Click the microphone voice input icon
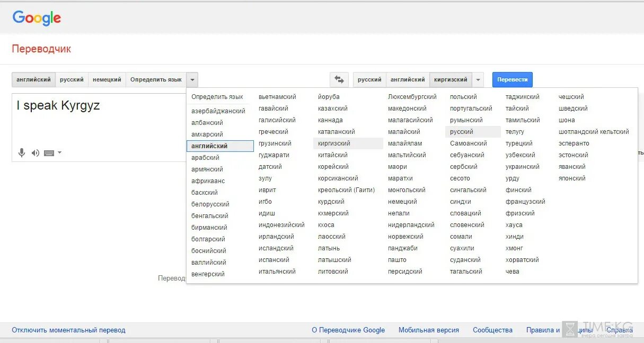This screenshot has height=343, width=644. pos(22,153)
